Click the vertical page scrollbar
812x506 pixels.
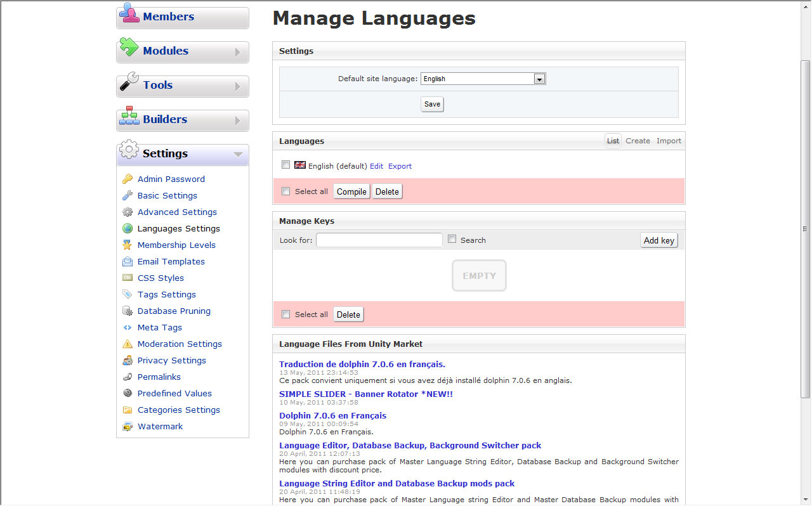tap(806, 228)
